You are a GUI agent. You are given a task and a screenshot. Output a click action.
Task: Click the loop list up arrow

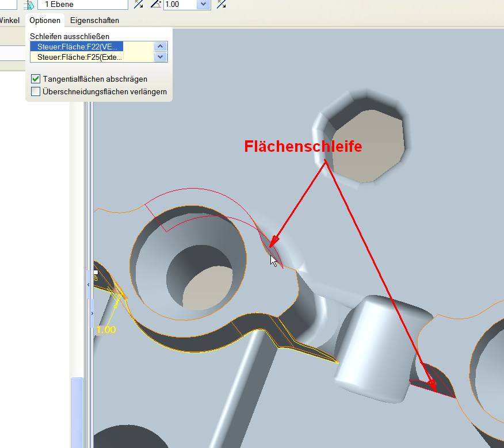(x=161, y=47)
